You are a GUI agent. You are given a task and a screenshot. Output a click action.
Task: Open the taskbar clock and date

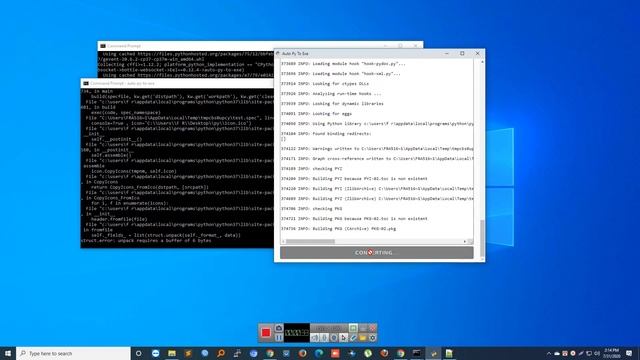[x=611, y=353]
